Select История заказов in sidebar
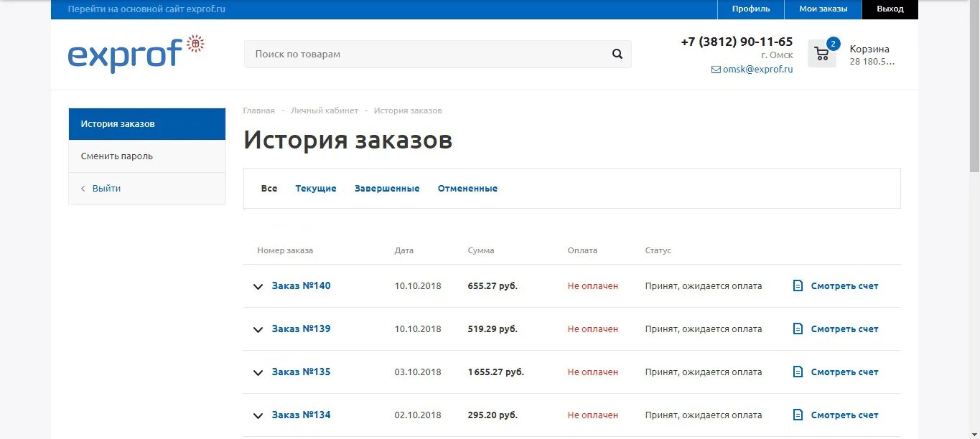980x439 pixels. pos(147,124)
